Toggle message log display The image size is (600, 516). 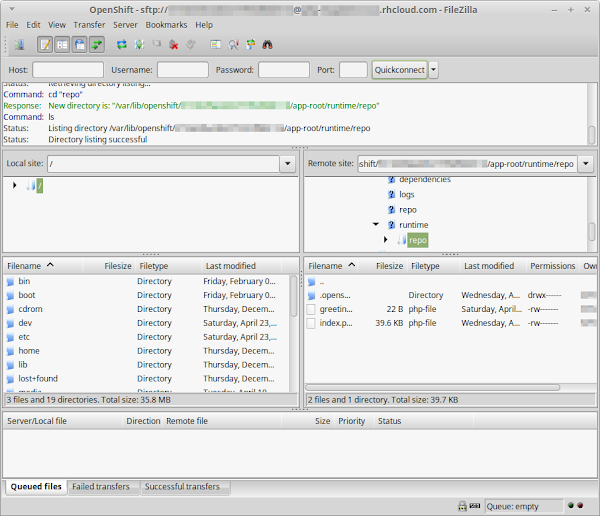[x=45, y=45]
